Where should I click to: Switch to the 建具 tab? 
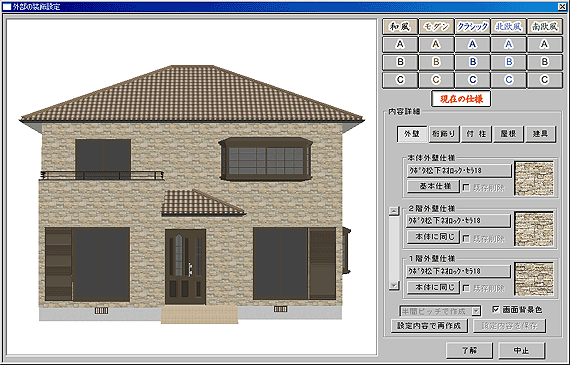(541, 134)
